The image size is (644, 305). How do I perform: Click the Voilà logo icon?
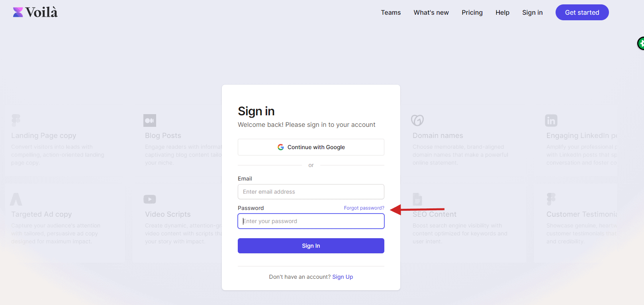(x=18, y=12)
